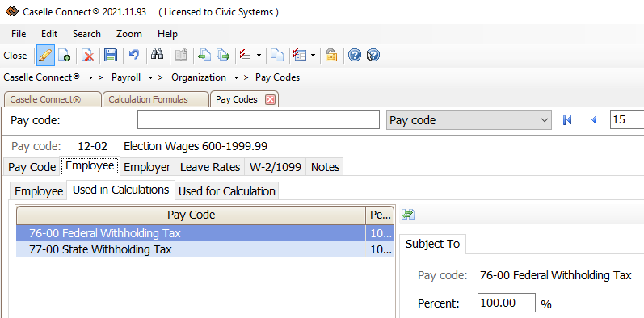Select the 76-00 Federal Withholding Tax row
The image size is (644, 318).
tap(205, 233)
